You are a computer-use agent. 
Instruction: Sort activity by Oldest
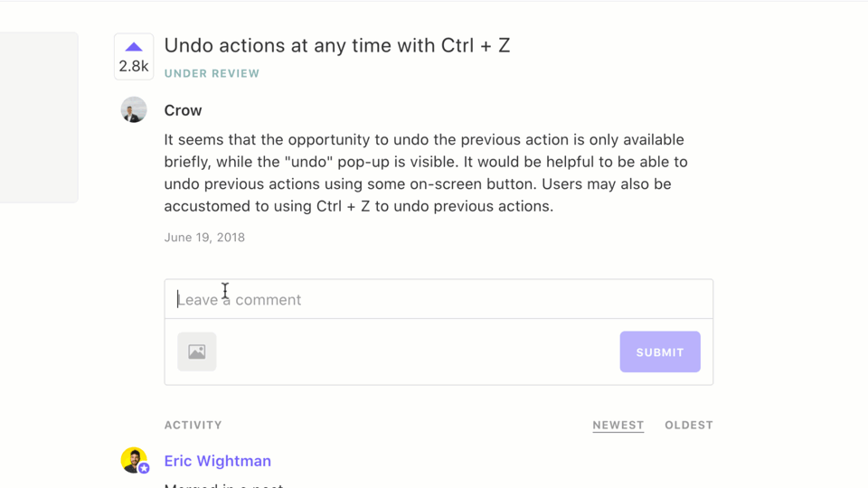[x=689, y=425]
